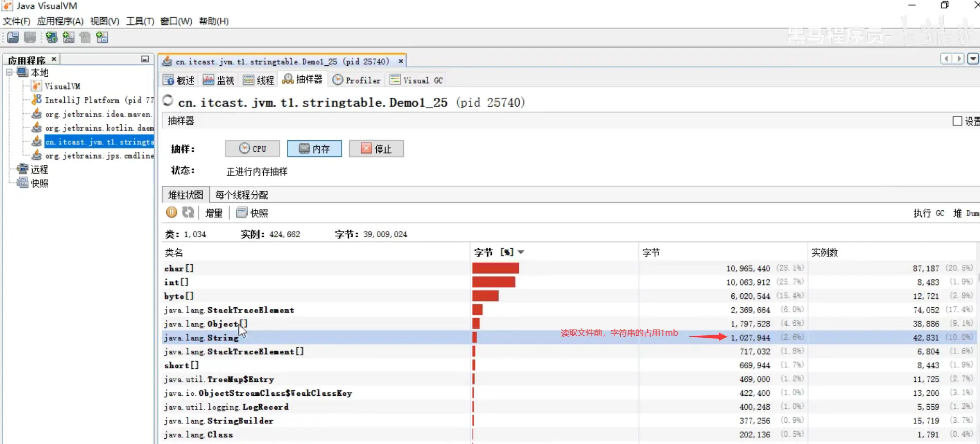Collapse the Local tree node

click(x=9, y=73)
